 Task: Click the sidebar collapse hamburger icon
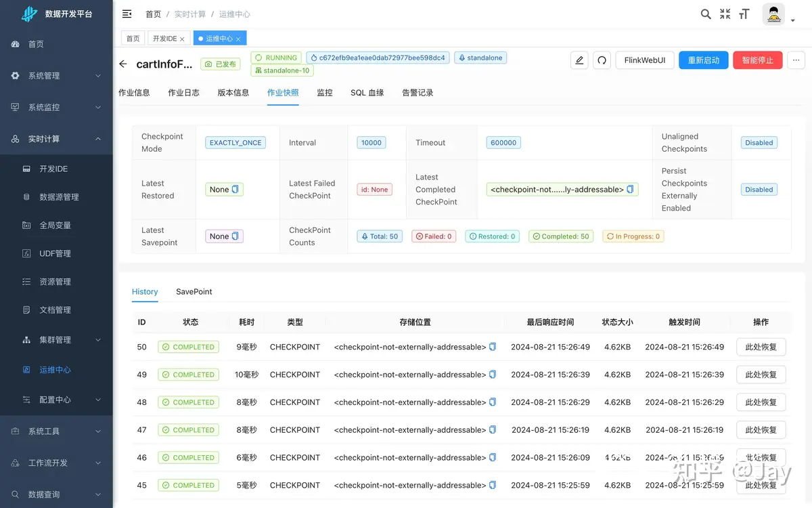(127, 14)
